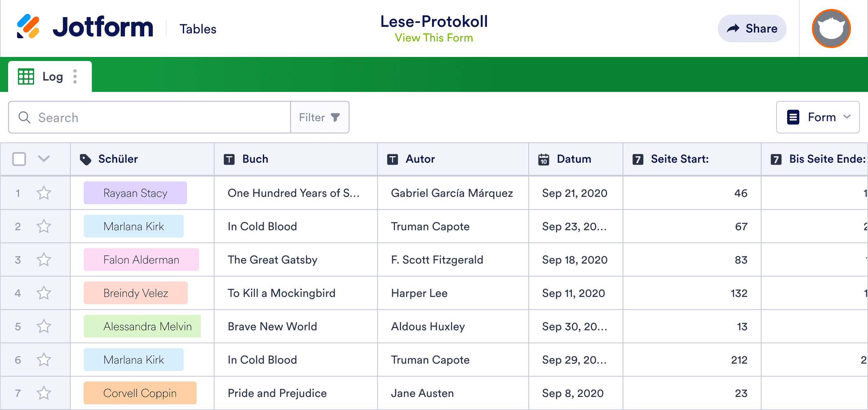Switch to the Log table tab
The width and height of the screenshot is (868, 410).
click(52, 76)
